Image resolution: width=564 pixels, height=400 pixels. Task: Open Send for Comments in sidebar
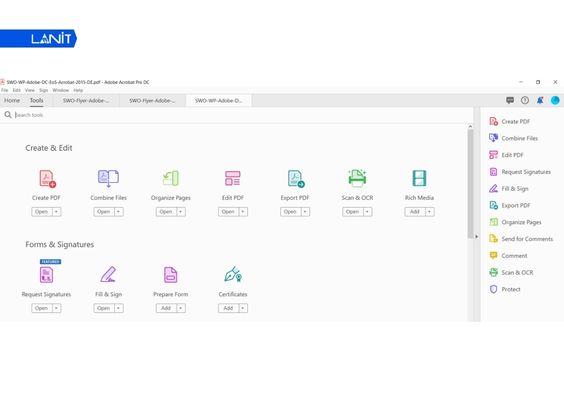(x=521, y=239)
